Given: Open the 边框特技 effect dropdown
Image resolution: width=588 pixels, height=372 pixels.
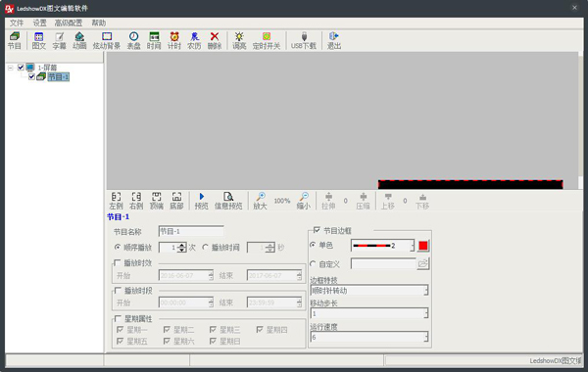Looking at the screenshot, I should click(426, 291).
